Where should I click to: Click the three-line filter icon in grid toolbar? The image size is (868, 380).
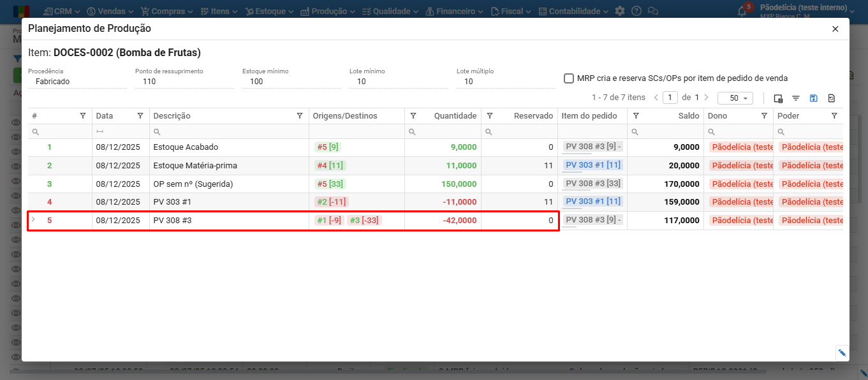pos(796,98)
